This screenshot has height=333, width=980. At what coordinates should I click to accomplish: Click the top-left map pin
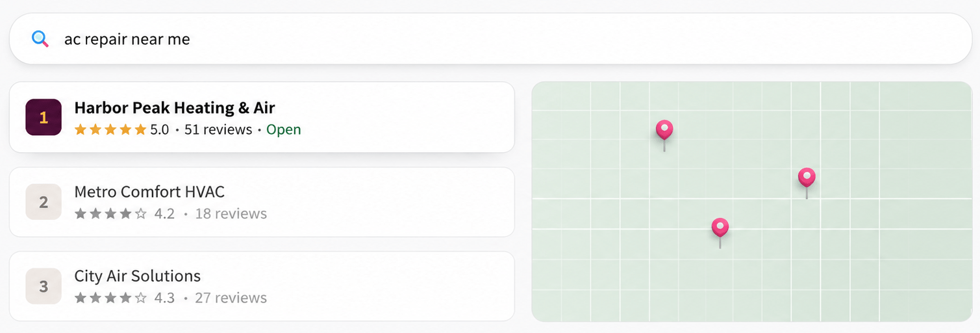pos(664,131)
